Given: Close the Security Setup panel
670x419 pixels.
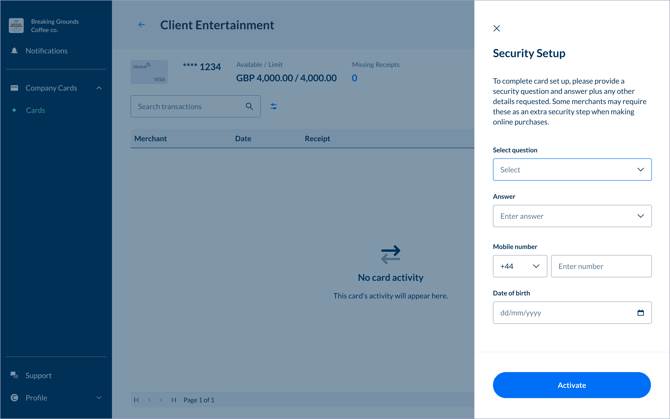Looking at the screenshot, I should tap(497, 28).
